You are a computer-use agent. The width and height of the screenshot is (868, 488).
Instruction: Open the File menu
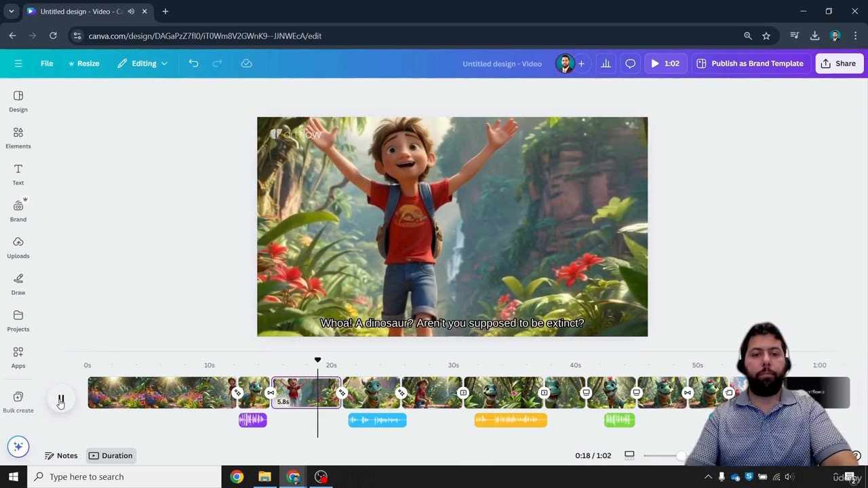click(47, 64)
